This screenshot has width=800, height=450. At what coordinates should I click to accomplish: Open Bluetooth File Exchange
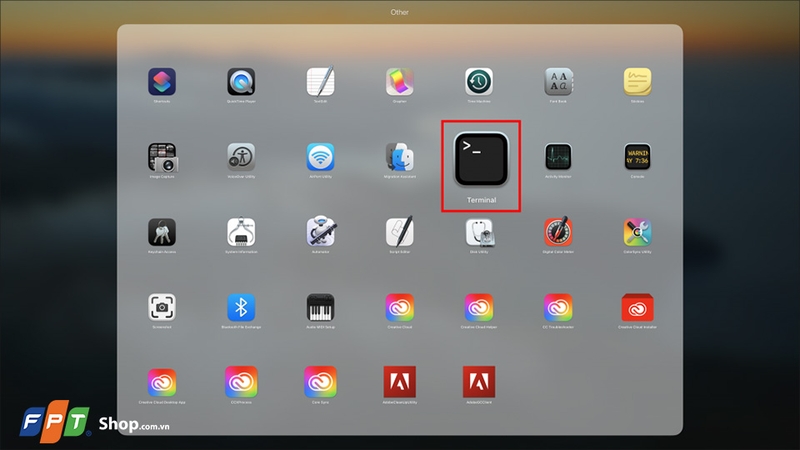coord(241,307)
